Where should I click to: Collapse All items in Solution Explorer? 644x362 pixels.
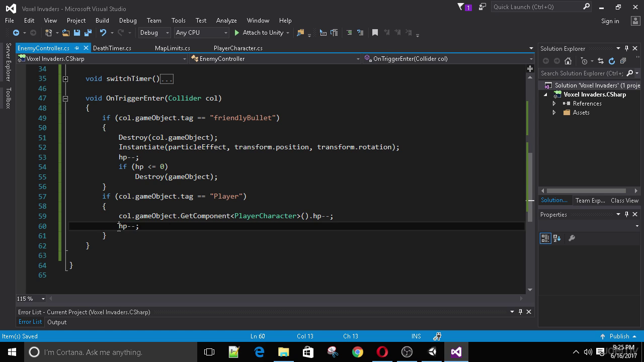click(623, 61)
